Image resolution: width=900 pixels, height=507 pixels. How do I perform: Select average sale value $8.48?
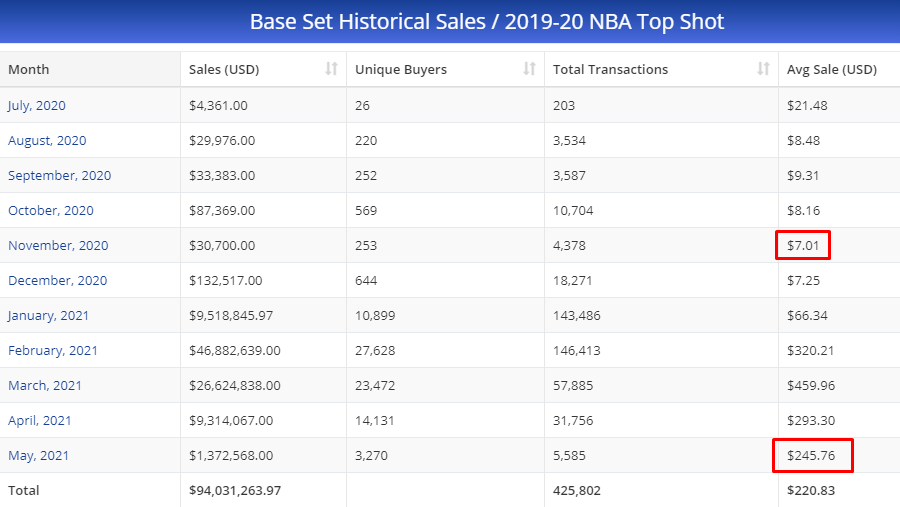tap(804, 141)
